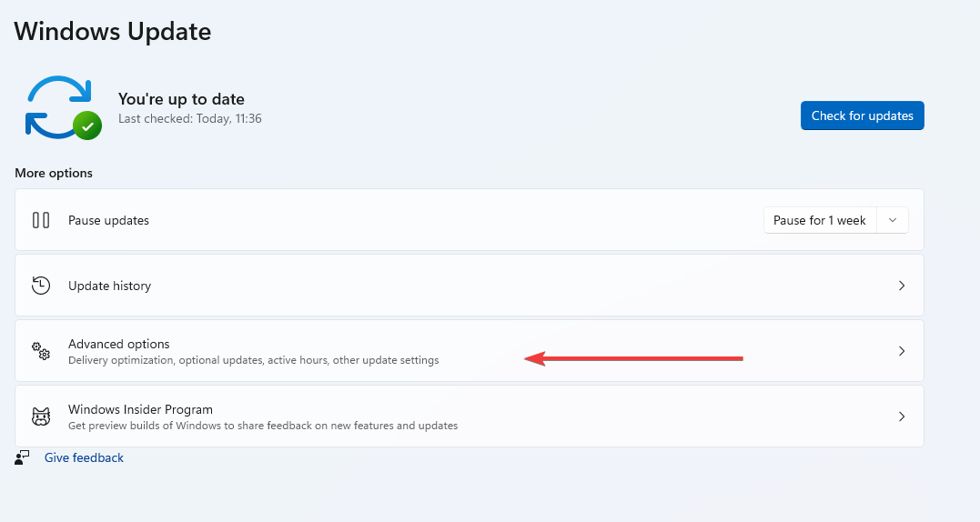Open Advanced options via its chevron
Image resolution: width=980 pixels, height=522 pixels.
(x=901, y=351)
